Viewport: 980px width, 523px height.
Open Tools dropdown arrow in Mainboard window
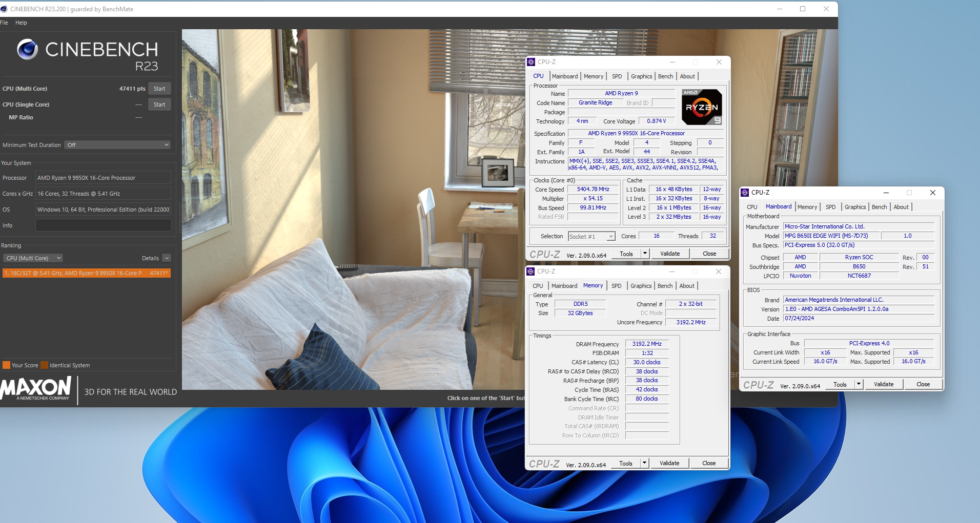(859, 384)
